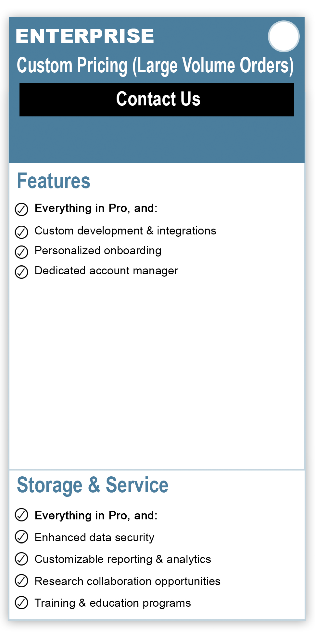Click checkmark beside Training & education programs

(22, 602)
